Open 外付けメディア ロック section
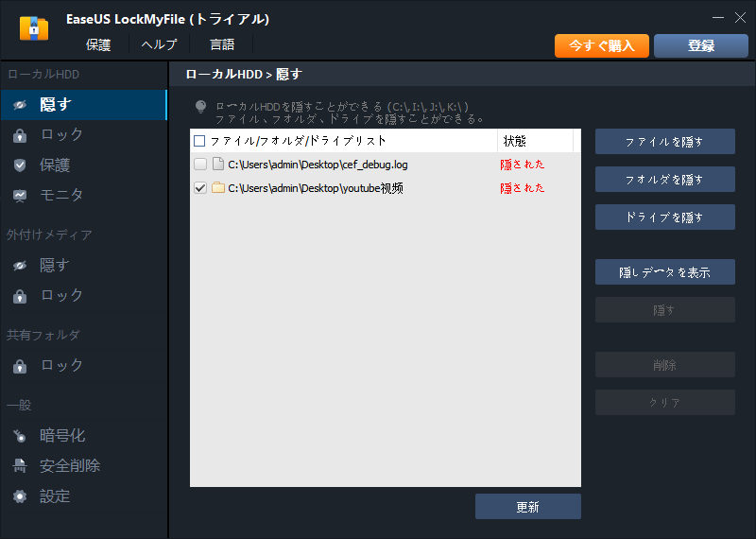 pyautogui.click(x=83, y=295)
